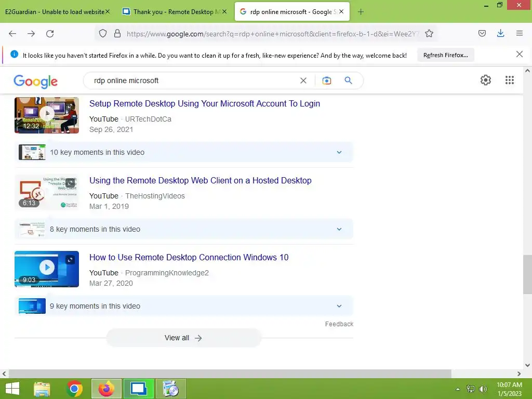This screenshot has width=532, height=399.
Task: Dismiss the Refresh Firefox notification bar
Action: [x=519, y=54]
